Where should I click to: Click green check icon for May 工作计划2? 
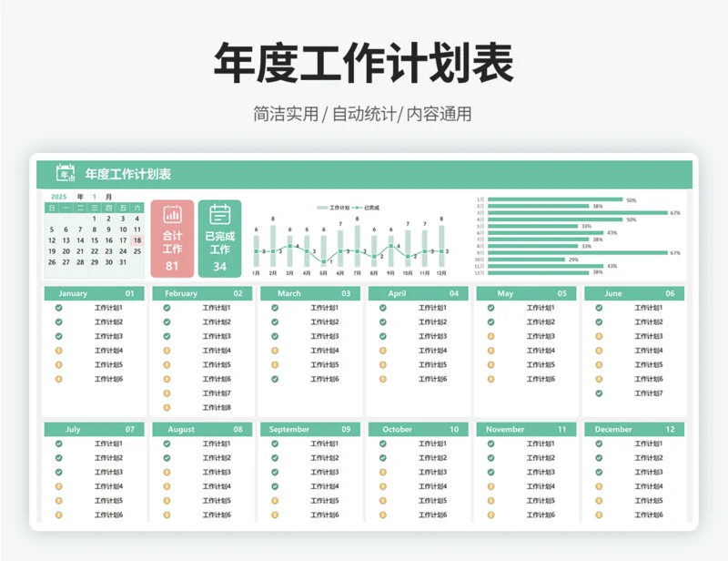tap(490, 322)
